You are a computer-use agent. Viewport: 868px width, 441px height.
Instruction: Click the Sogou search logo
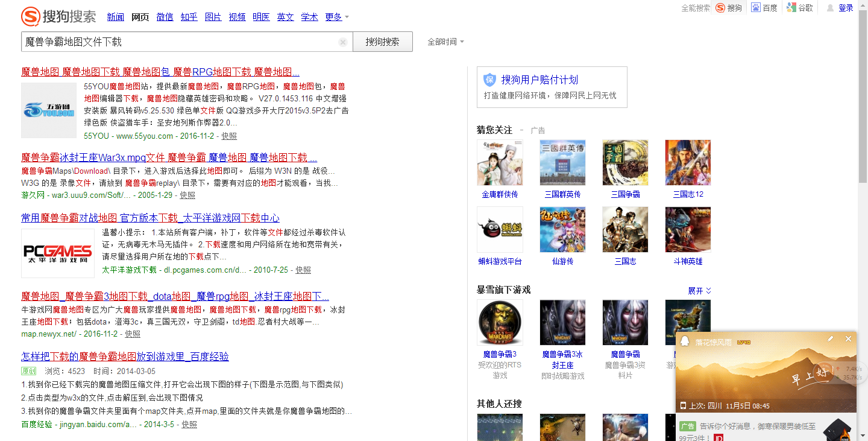[58, 16]
